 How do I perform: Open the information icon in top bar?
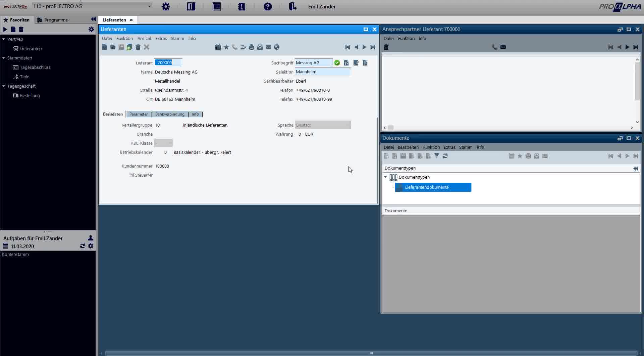click(241, 6)
